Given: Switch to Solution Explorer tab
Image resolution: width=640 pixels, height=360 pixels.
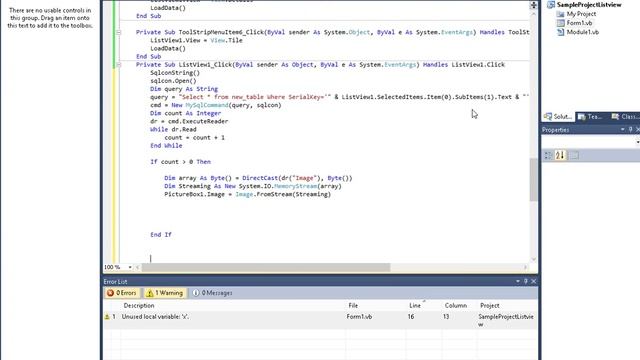Looking at the screenshot, I should 558,117.
